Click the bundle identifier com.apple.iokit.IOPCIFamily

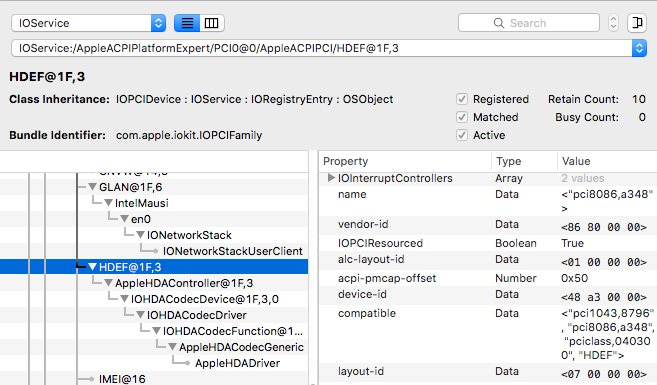[x=189, y=135]
